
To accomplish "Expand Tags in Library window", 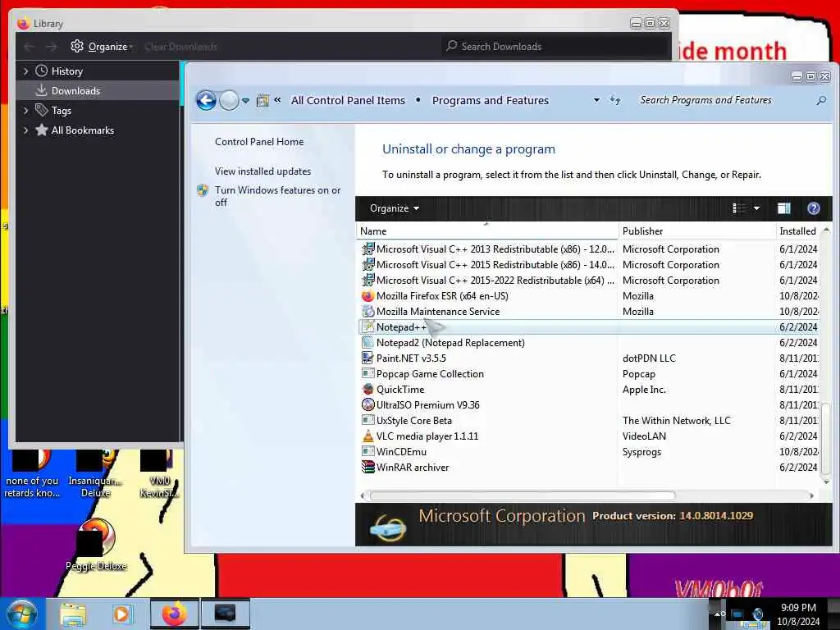I will click(25, 111).
